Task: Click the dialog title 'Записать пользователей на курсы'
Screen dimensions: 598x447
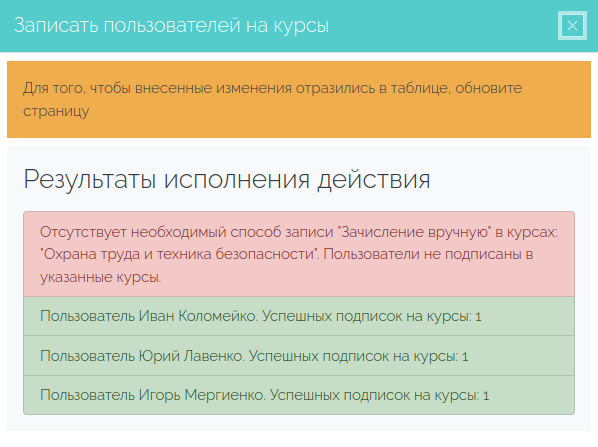Action: [x=172, y=26]
